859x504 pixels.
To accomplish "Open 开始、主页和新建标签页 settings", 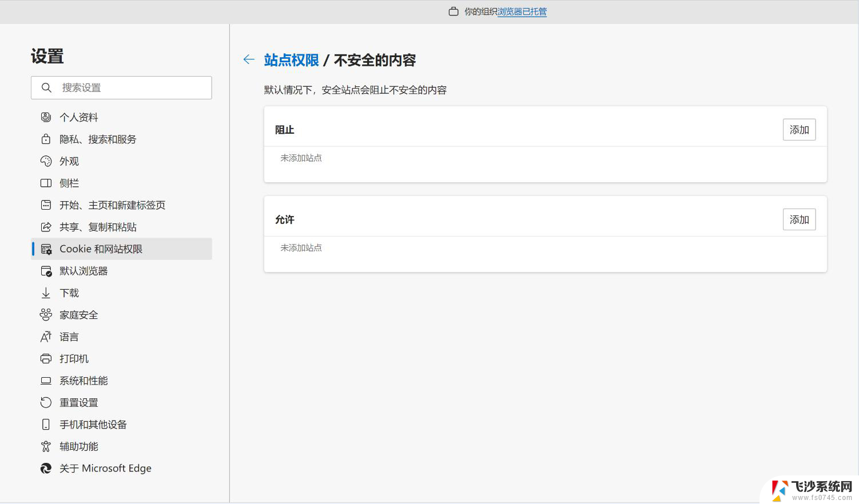I will click(121, 205).
